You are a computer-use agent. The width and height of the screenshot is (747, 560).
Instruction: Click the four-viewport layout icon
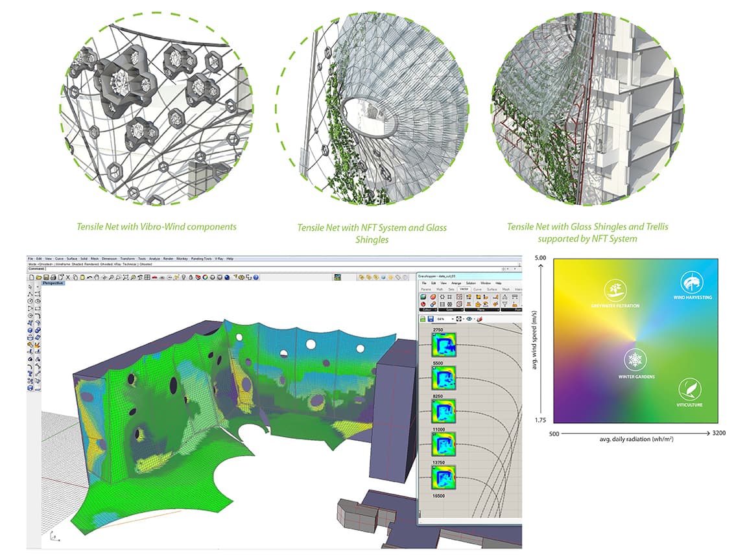(148, 277)
